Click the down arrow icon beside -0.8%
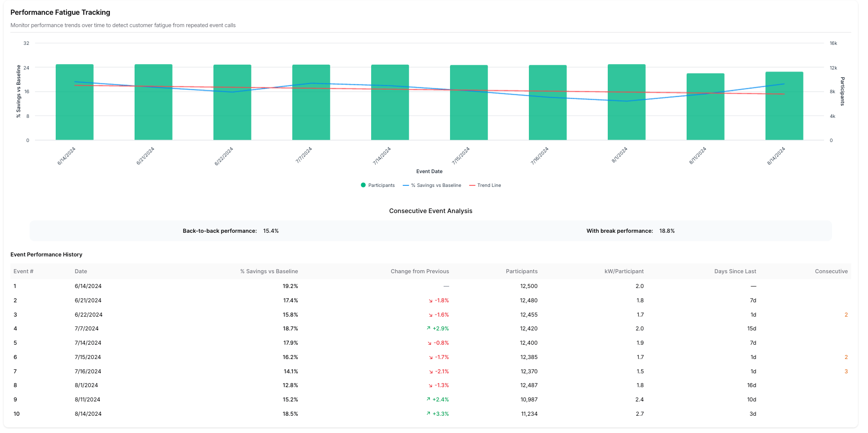The height and width of the screenshot is (433, 868). pos(430,343)
